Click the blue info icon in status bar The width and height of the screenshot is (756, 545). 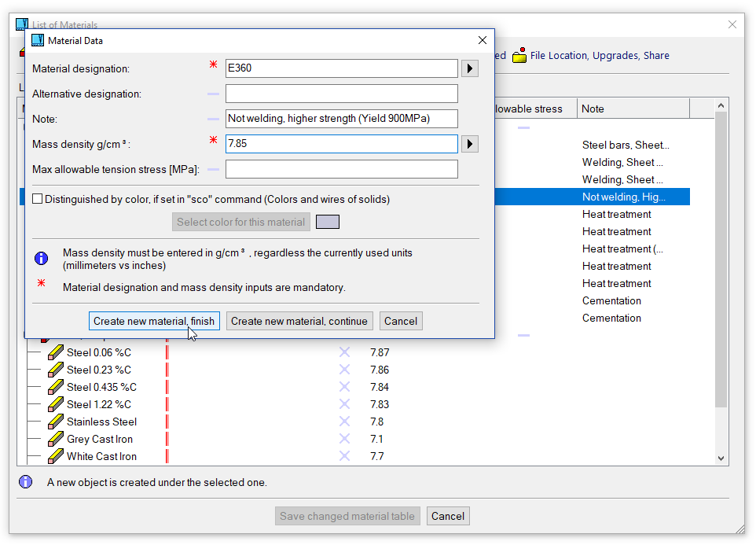click(x=26, y=482)
